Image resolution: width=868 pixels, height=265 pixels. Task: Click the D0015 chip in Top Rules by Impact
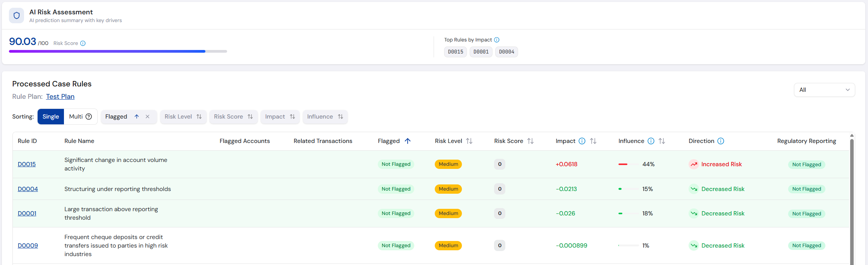[455, 52]
